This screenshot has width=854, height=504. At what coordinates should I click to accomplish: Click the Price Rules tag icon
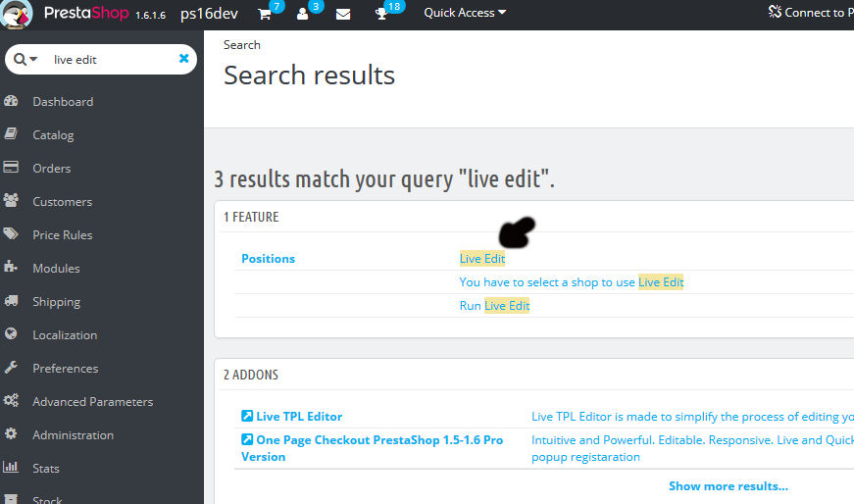tap(11, 234)
